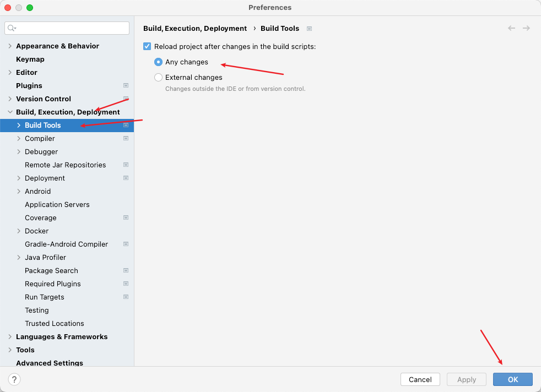
Task: Expand the Debugger subtree
Action: [19, 152]
